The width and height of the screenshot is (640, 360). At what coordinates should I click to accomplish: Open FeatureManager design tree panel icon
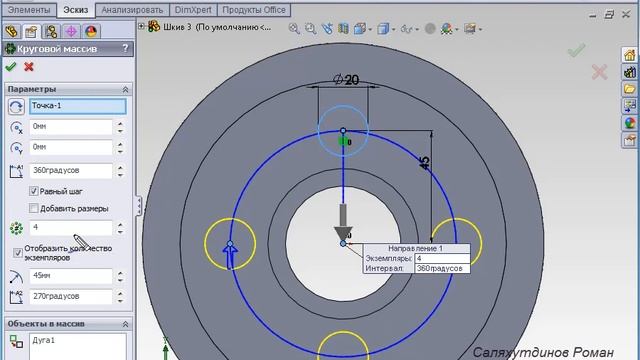tap(12, 31)
